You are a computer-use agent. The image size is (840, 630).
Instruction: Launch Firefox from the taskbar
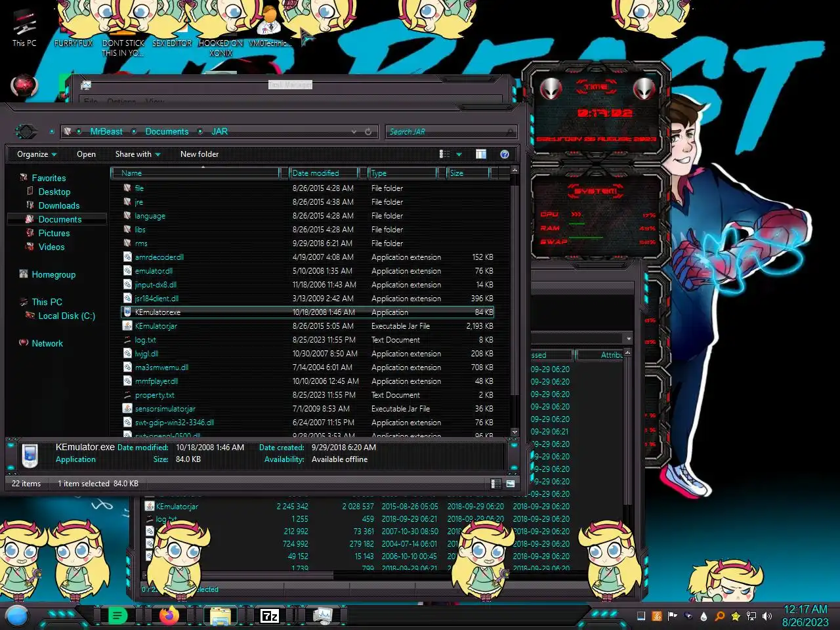(x=169, y=616)
